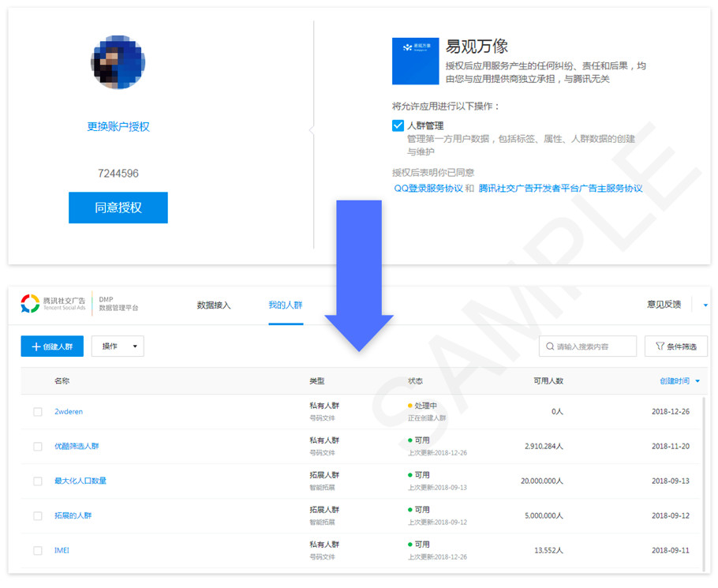Tick the checkbox for the 优酷筛选人群 row
The height and width of the screenshot is (588, 718).
click(38, 447)
